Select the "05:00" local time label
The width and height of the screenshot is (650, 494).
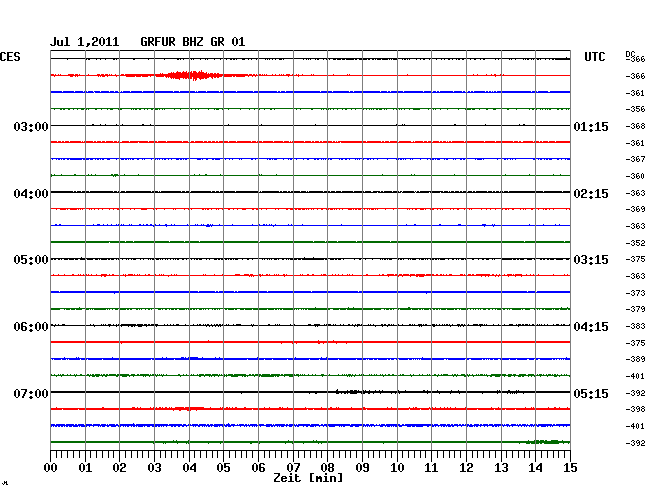pos(31,260)
